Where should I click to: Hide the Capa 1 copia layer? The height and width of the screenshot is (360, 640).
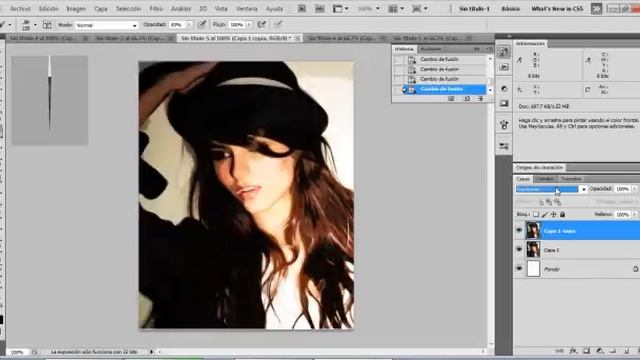pos(519,231)
